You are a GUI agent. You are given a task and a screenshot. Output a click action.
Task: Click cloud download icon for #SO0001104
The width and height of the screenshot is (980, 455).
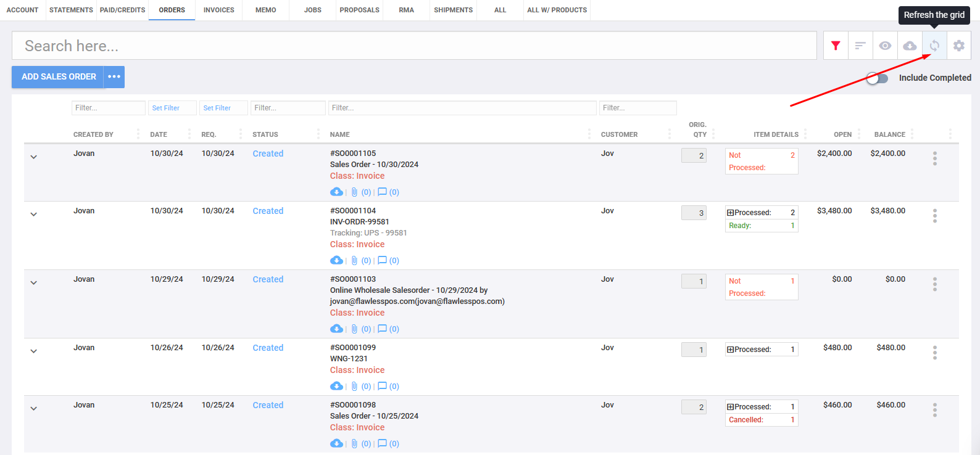[x=336, y=260]
